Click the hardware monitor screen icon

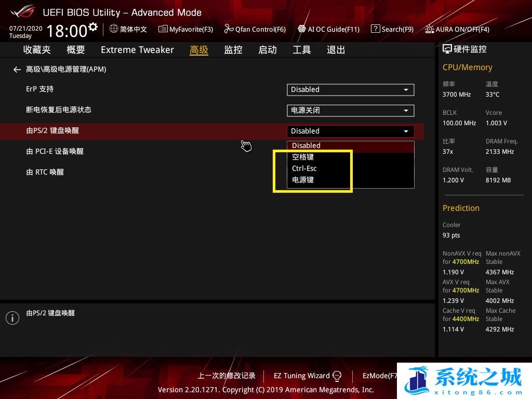click(447, 49)
